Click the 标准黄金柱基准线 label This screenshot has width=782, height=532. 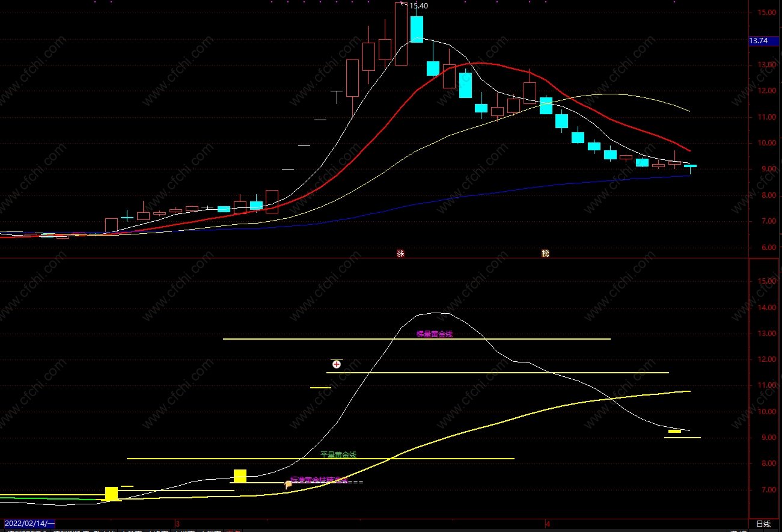tap(319, 480)
